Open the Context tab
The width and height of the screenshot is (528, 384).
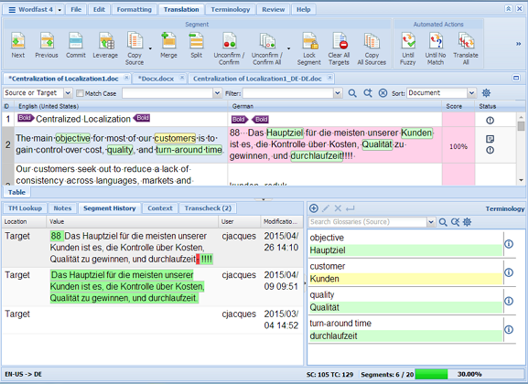pos(160,208)
